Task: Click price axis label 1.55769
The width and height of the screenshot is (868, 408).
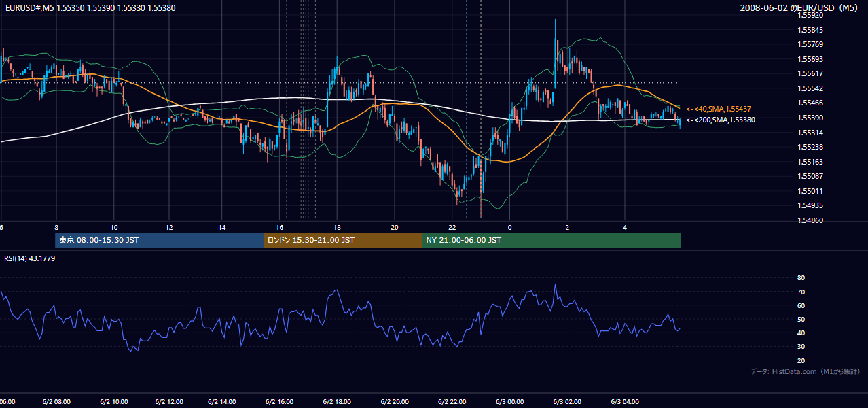Action: click(812, 45)
